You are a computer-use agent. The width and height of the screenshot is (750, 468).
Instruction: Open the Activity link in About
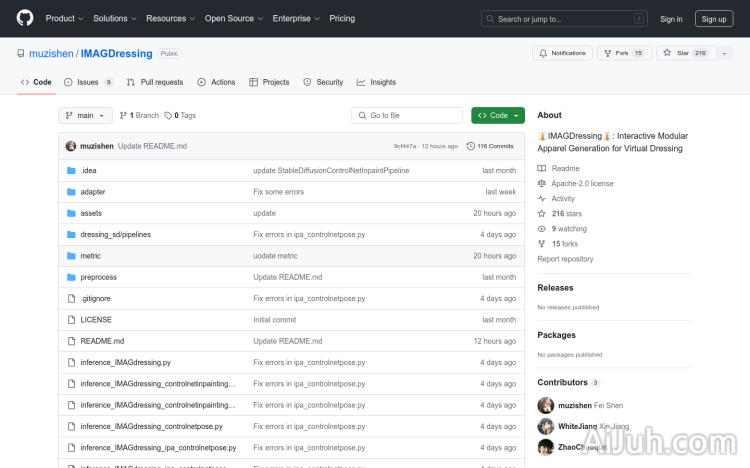click(563, 199)
